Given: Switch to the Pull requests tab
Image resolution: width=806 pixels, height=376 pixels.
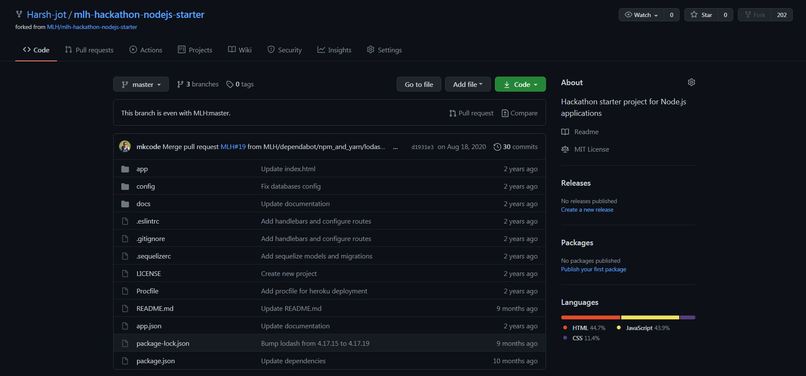Looking at the screenshot, I should click(x=89, y=50).
